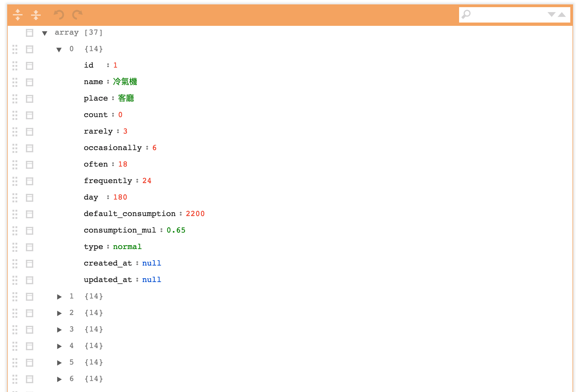Undo the last action

click(x=59, y=15)
